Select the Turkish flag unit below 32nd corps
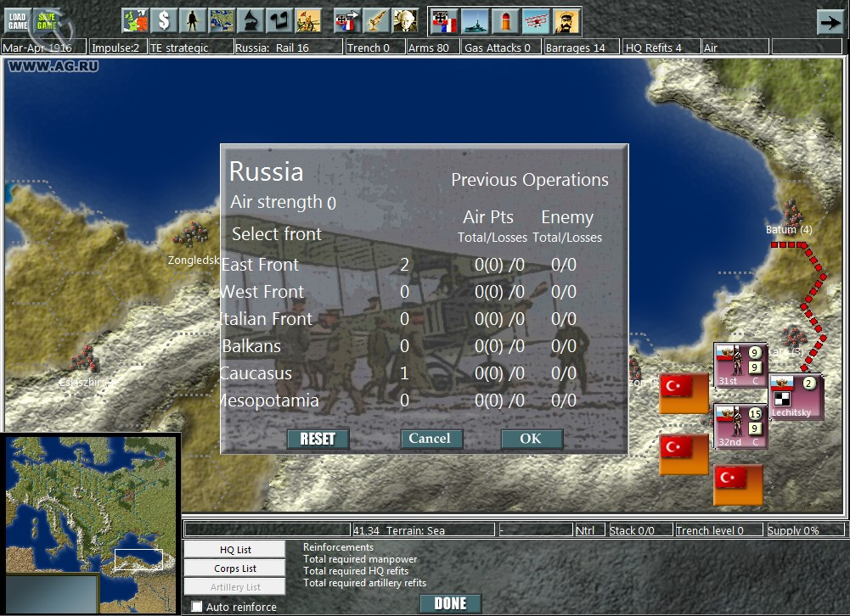 tap(738, 484)
